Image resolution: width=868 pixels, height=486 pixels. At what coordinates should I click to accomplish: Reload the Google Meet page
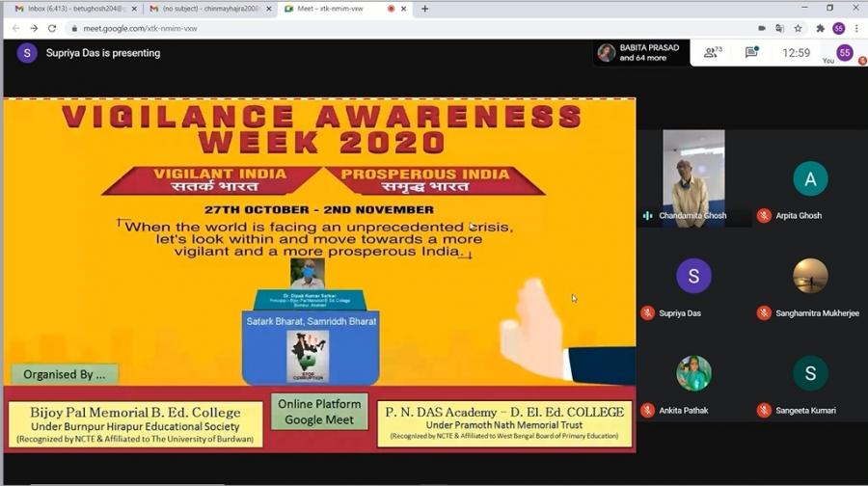(x=52, y=29)
